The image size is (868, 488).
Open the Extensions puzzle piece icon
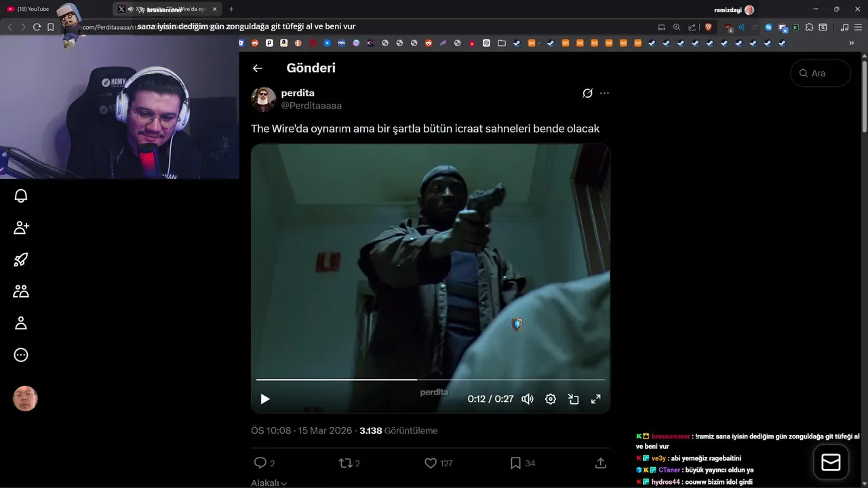click(x=809, y=27)
